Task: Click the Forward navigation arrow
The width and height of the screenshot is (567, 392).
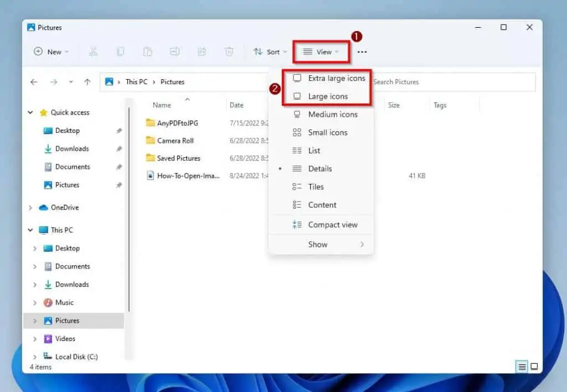Action: click(54, 82)
